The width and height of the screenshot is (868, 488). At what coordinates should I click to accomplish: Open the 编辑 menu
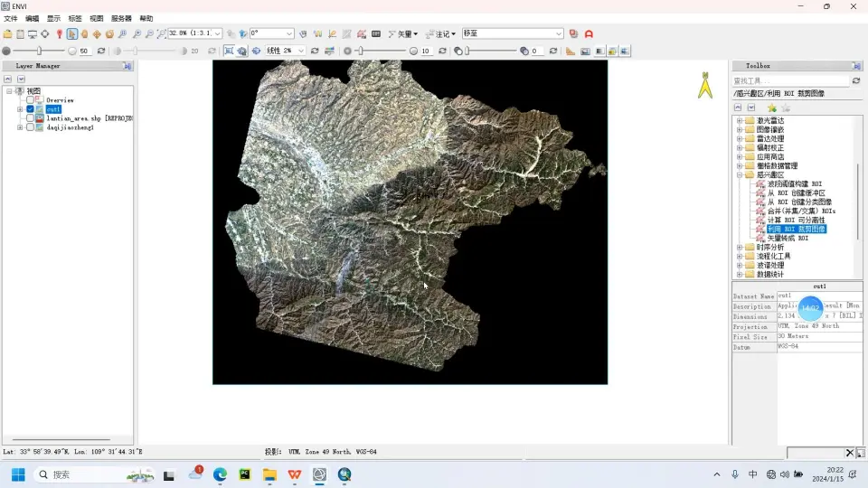pos(33,18)
